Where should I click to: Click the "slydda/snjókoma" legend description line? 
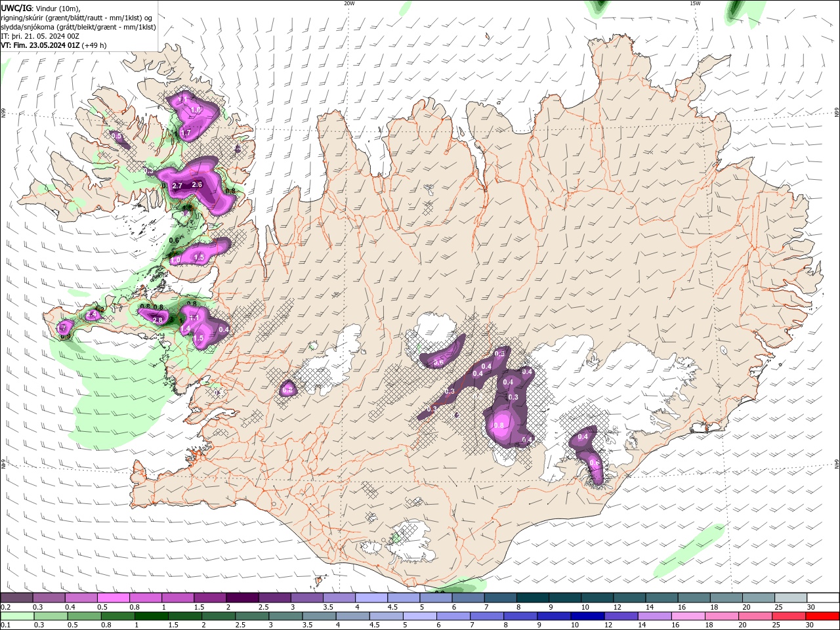click(x=79, y=27)
